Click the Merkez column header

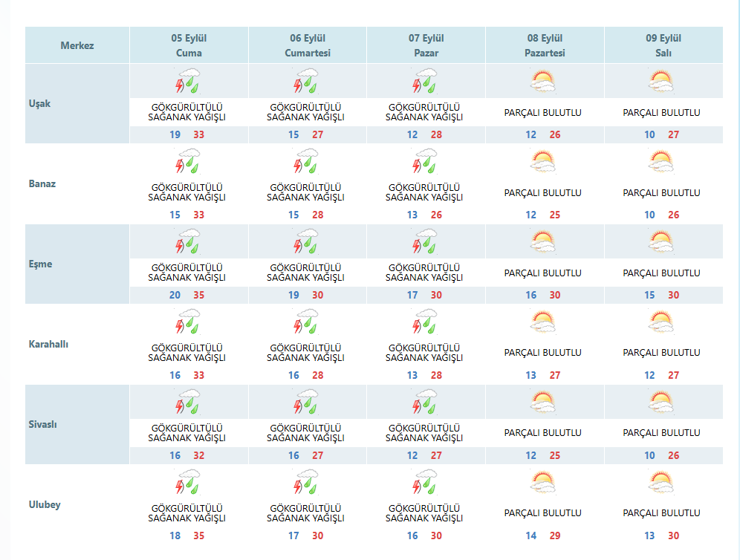point(77,45)
